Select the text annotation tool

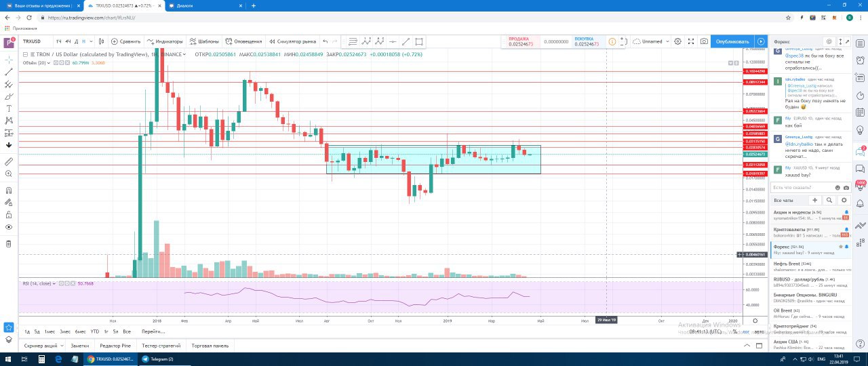coord(9,108)
